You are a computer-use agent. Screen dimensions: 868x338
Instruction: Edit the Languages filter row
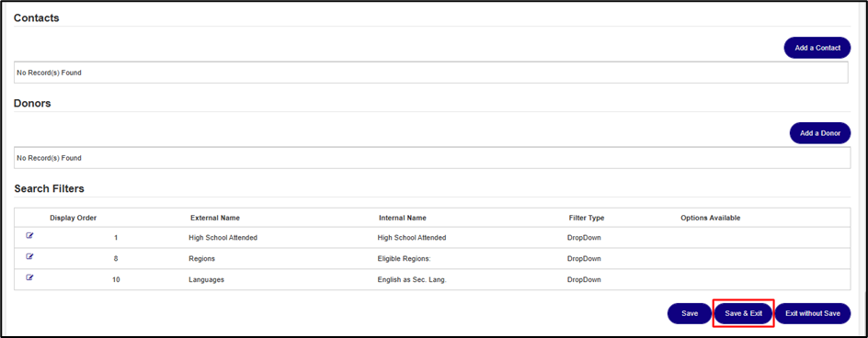click(x=30, y=277)
